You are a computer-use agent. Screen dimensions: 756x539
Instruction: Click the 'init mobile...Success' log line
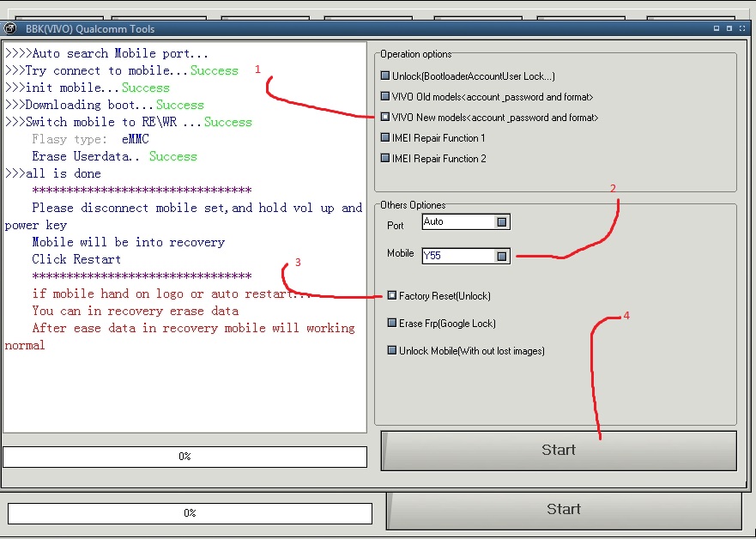(x=88, y=88)
